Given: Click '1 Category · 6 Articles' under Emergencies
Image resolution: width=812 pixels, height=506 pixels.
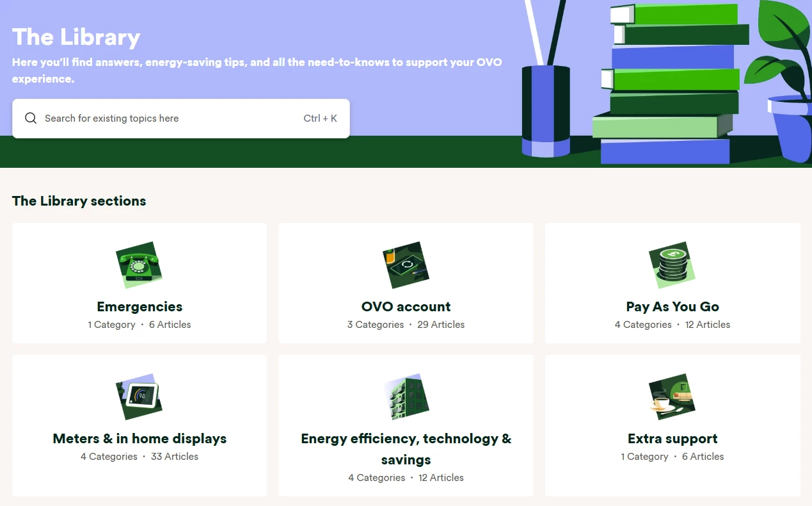Looking at the screenshot, I should pyautogui.click(x=139, y=325).
